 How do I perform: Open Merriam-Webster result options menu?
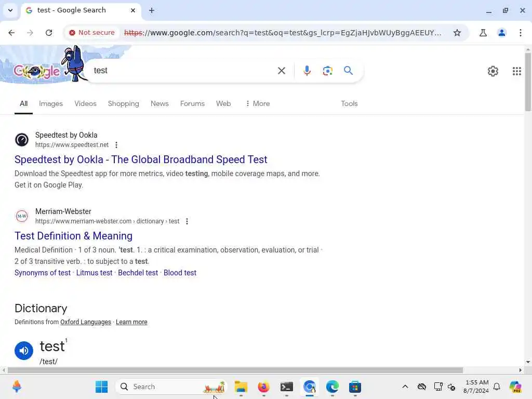(187, 221)
